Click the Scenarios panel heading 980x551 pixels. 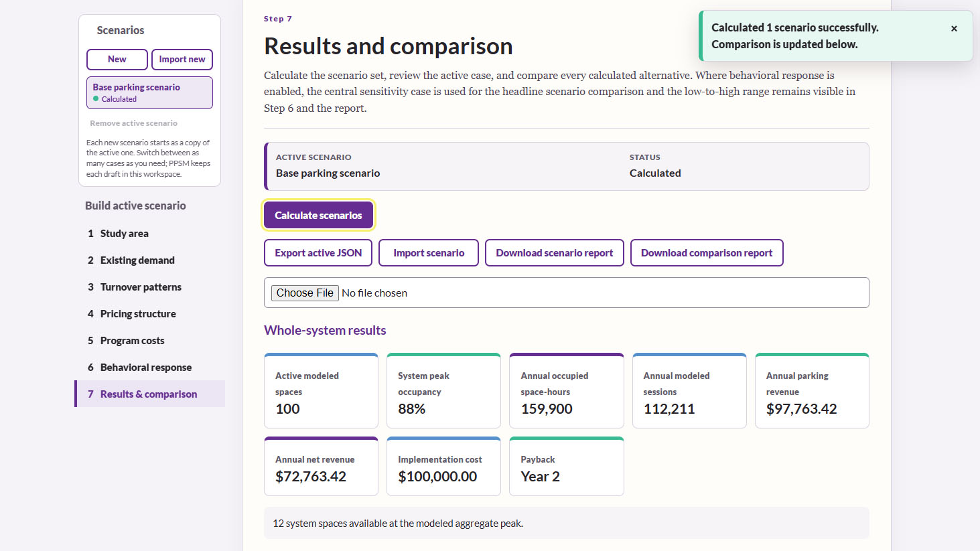coord(121,30)
